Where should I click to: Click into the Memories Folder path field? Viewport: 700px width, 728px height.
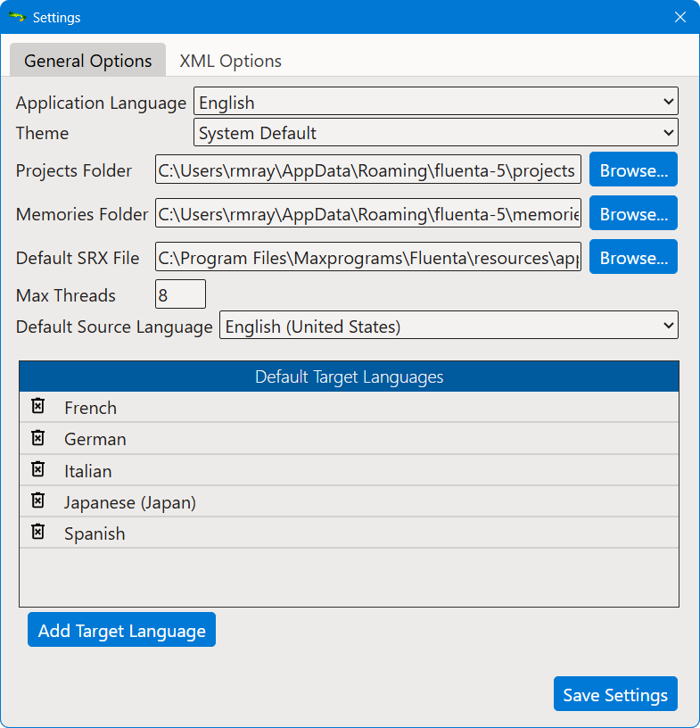pos(368,213)
